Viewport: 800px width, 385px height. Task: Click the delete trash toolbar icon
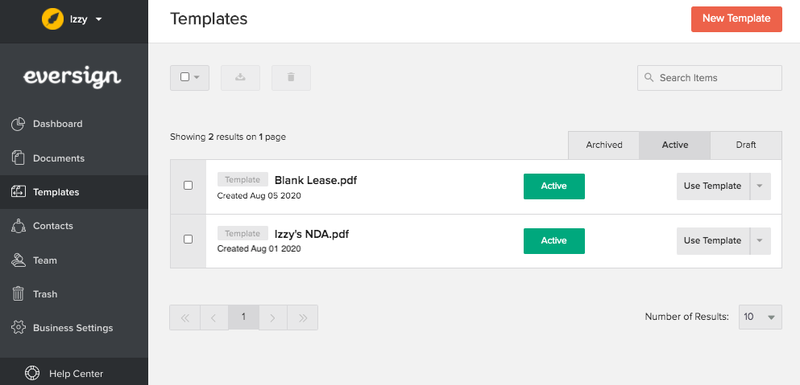[x=291, y=78]
